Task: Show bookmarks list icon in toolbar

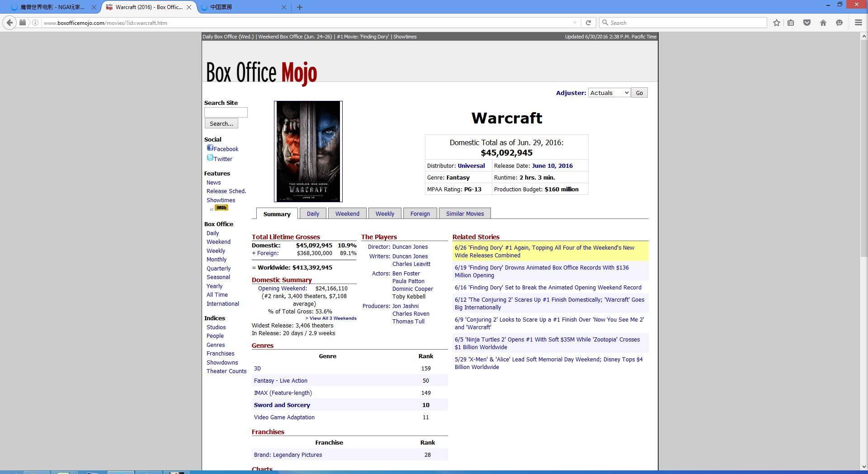Action: [x=791, y=23]
